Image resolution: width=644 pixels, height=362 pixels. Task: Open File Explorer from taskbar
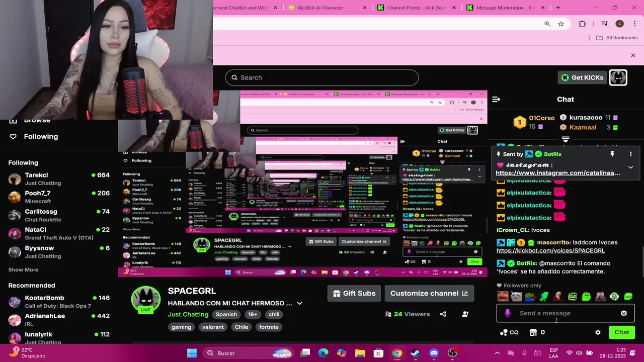360,353
